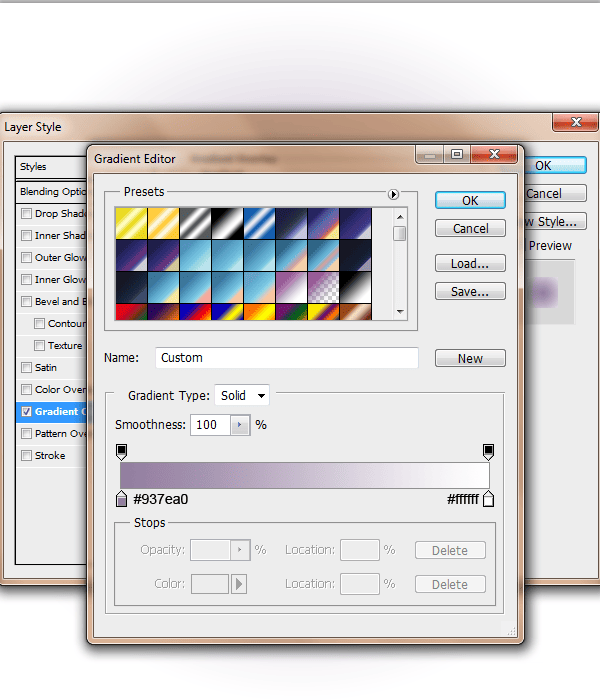Open the Gradient Type dropdown

point(242,395)
